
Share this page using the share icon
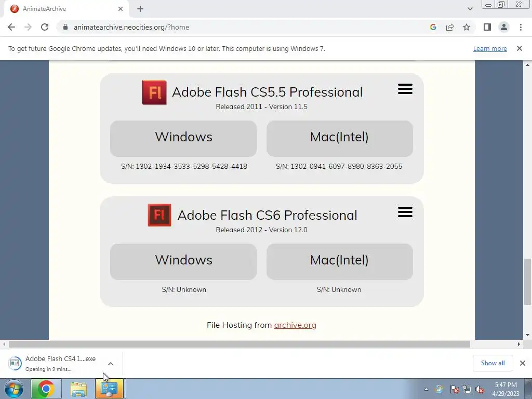tap(450, 27)
